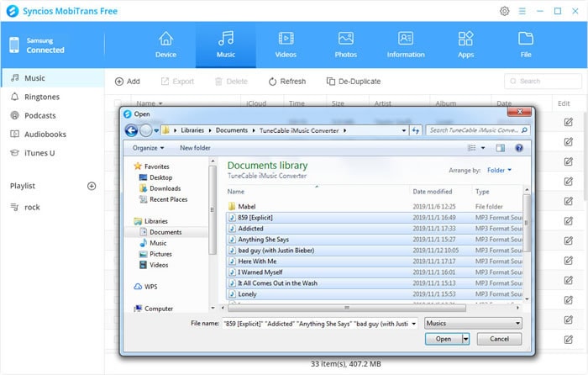Screen dimensions: 588x375
Task: Select Music category in the sidebar
Action: [52, 78]
